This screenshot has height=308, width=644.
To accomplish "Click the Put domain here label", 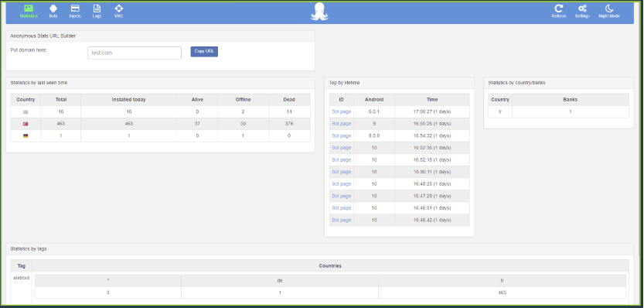I will click(29, 50).
